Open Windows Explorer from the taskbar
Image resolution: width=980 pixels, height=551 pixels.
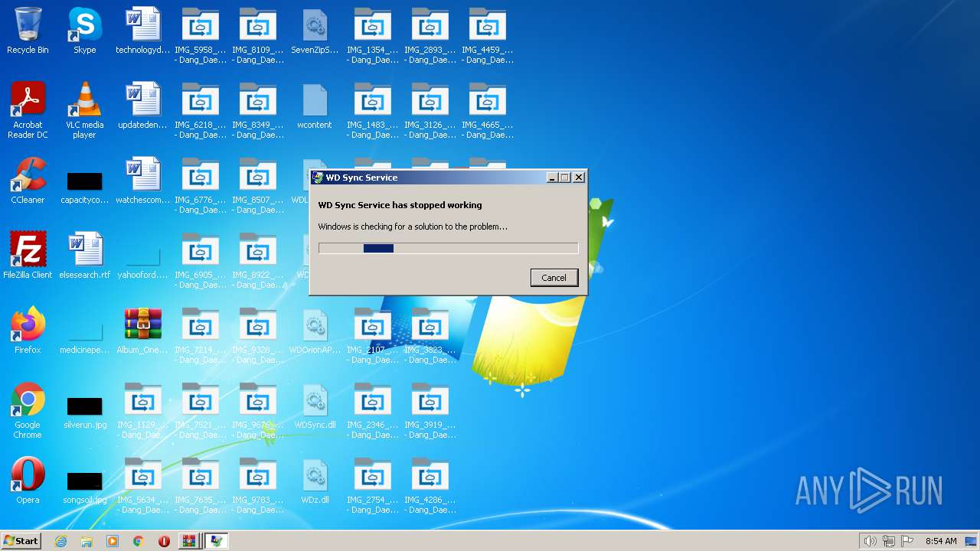point(87,541)
